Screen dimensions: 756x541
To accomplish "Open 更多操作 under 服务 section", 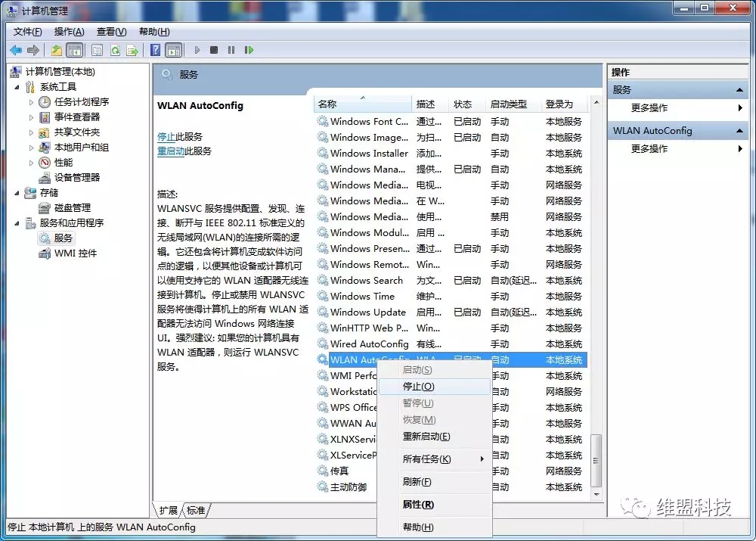I will pyautogui.click(x=679, y=108).
